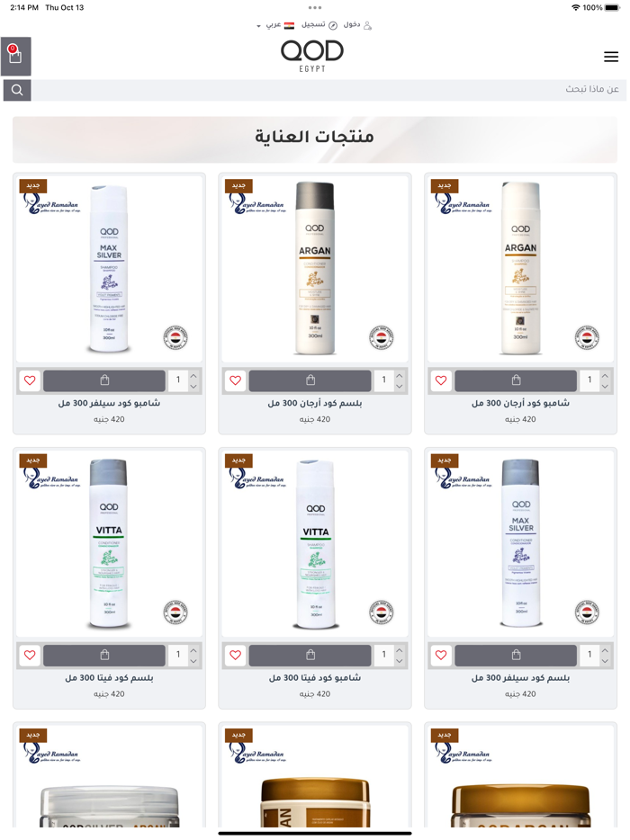This screenshot has height=840, width=630.
Task: Toggle heart on Argan conditioner
Action: 236,380
